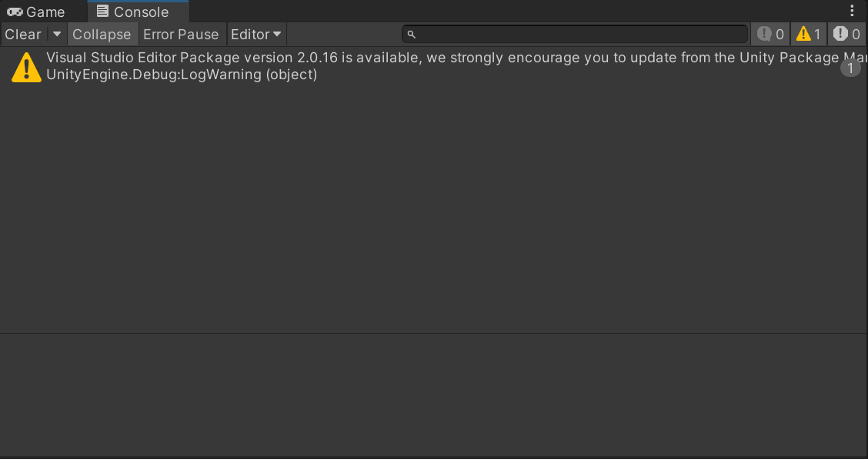
Task: Click the console search input field
Action: click(577, 35)
